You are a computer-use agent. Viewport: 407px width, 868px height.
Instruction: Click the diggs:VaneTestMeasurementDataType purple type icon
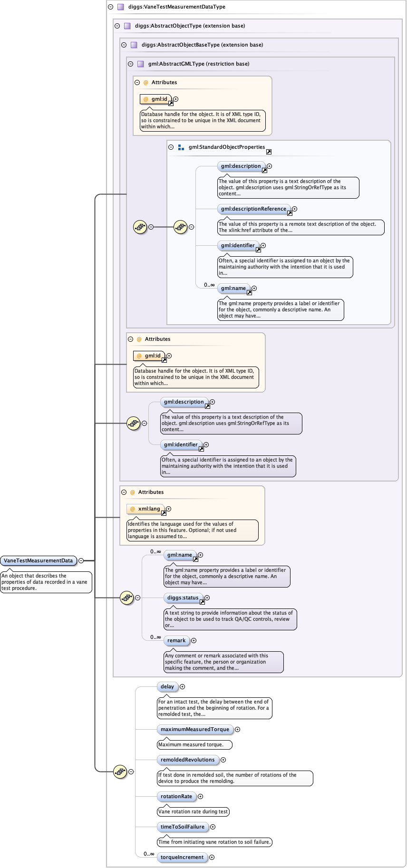tap(121, 7)
